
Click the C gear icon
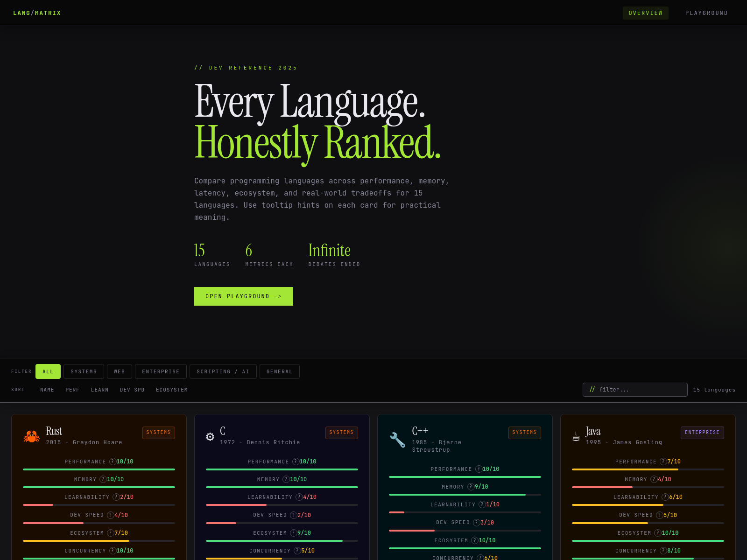(x=210, y=437)
